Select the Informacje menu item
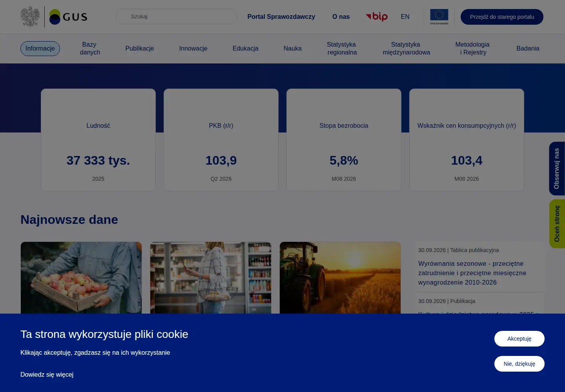 tap(40, 49)
